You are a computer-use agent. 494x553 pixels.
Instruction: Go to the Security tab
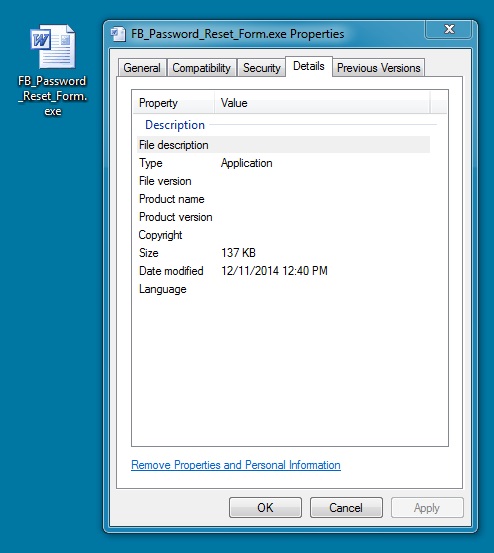(262, 68)
